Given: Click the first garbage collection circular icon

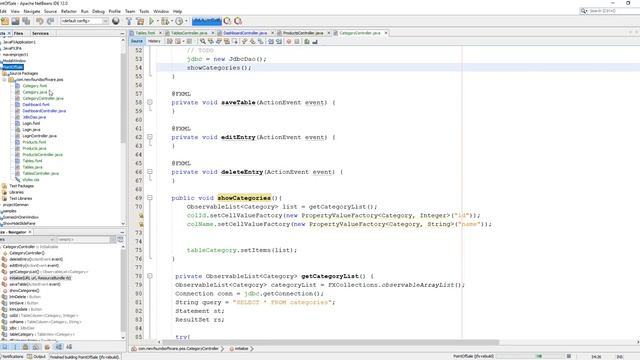Looking at the screenshot, I should [227, 21].
